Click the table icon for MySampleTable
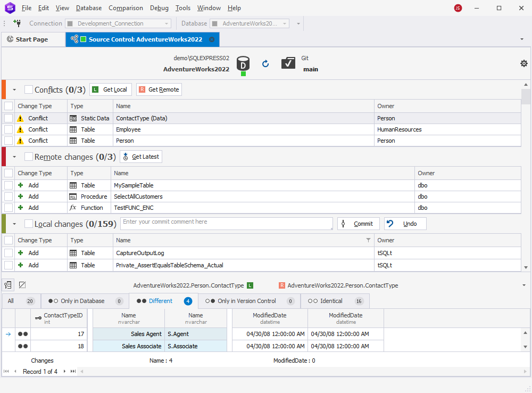The image size is (532, 393). click(73, 185)
